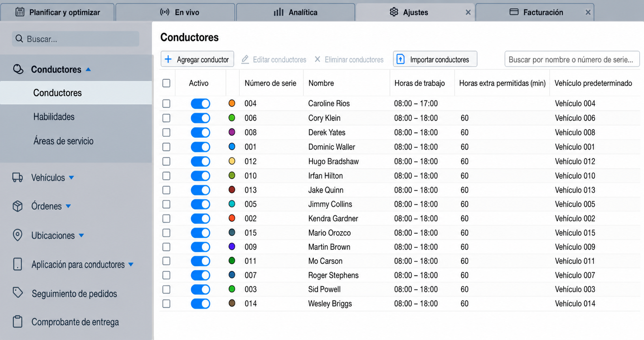Click the orange color dot for driver 004
This screenshot has width=644, height=340.
[232, 103]
